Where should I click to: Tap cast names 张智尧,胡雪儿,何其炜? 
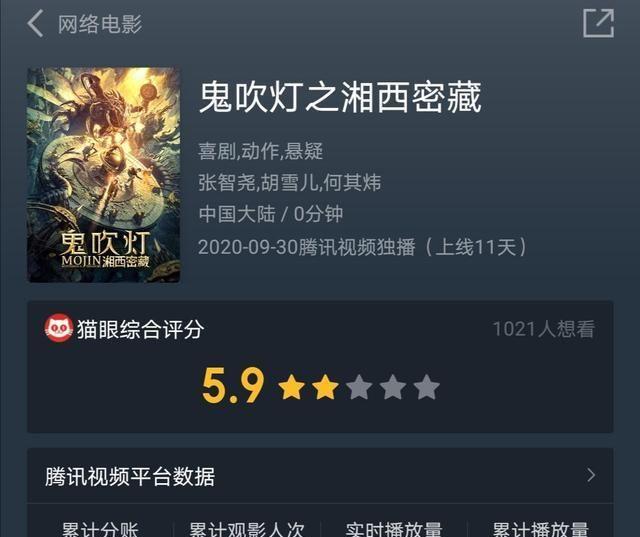pyautogui.click(x=289, y=182)
